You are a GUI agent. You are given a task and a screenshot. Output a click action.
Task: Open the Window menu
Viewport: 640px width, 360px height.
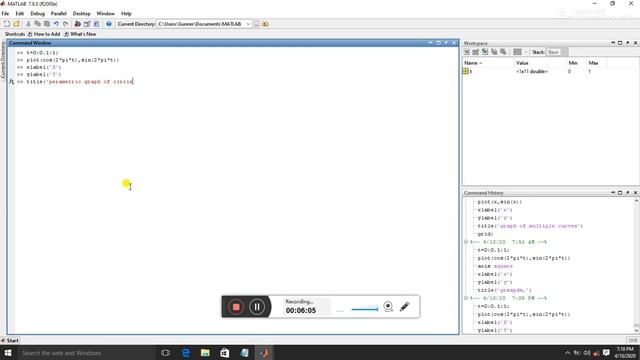106,13
